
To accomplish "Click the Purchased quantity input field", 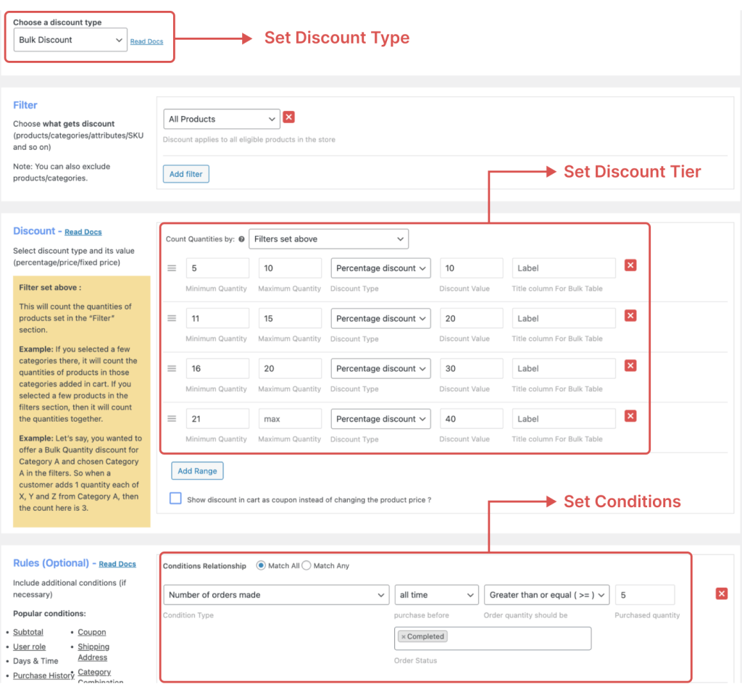I will pyautogui.click(x=645, y=594).
